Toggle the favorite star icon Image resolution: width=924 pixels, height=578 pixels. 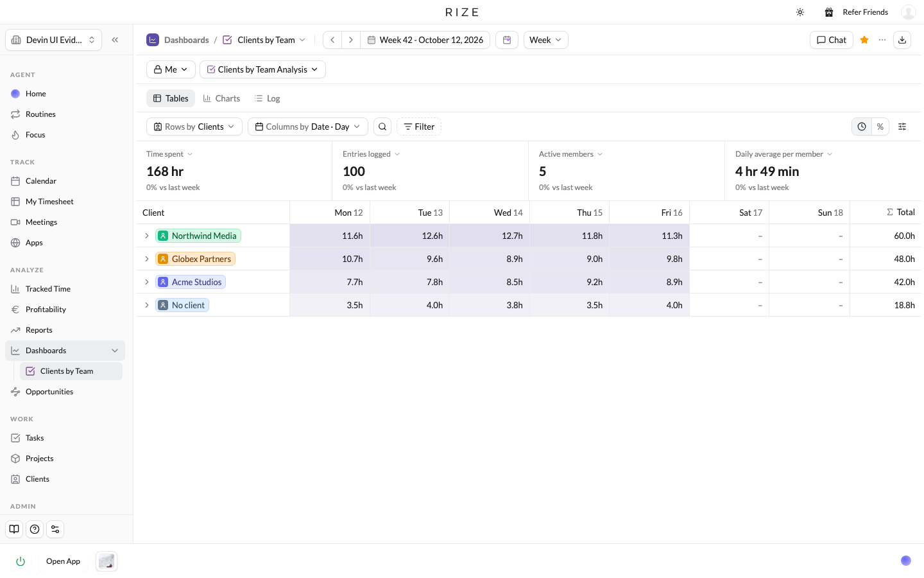[864, 40]
